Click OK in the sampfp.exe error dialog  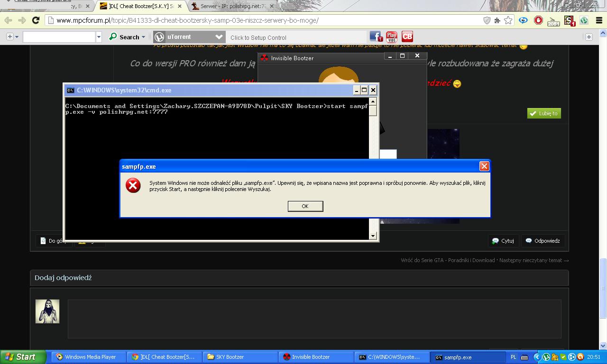point(305,206)
